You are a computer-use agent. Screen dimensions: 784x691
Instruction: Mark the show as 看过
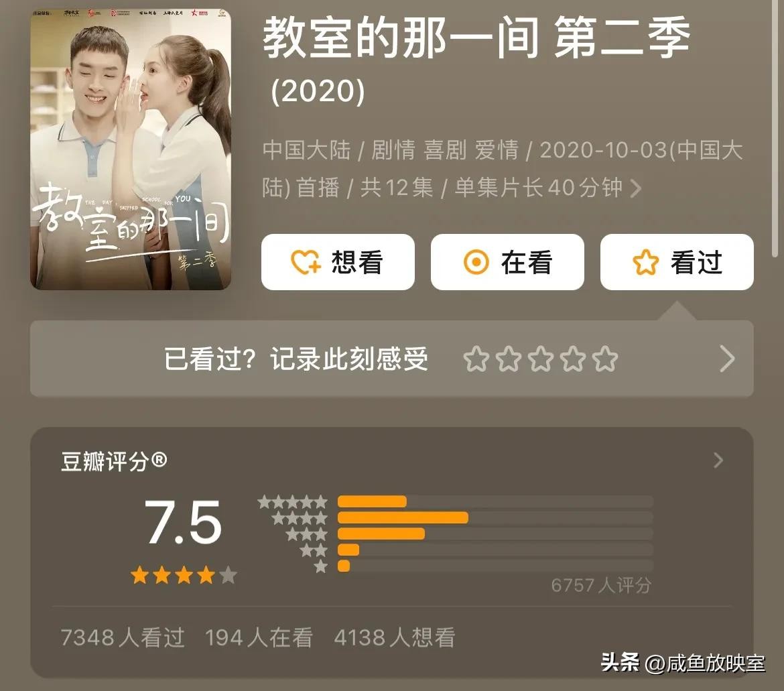click(677, 262)
